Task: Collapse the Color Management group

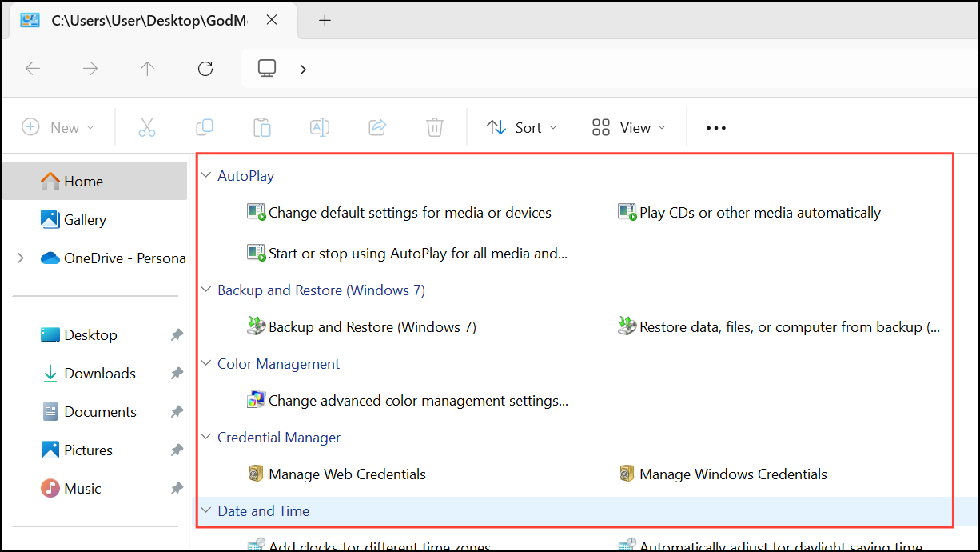Action: [206, 363]
